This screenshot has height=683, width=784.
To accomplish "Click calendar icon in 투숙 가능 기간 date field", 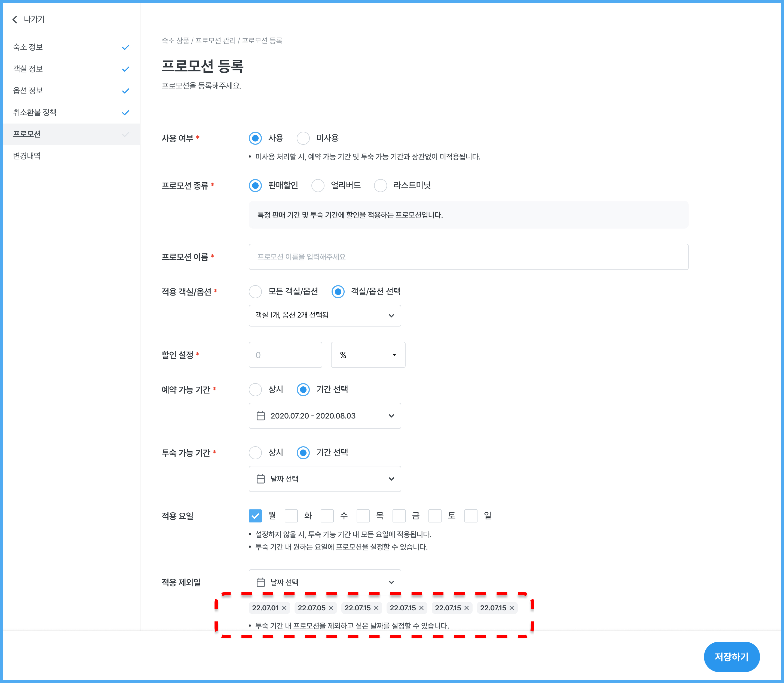I will pyautogui.click(x=261, y=479).
